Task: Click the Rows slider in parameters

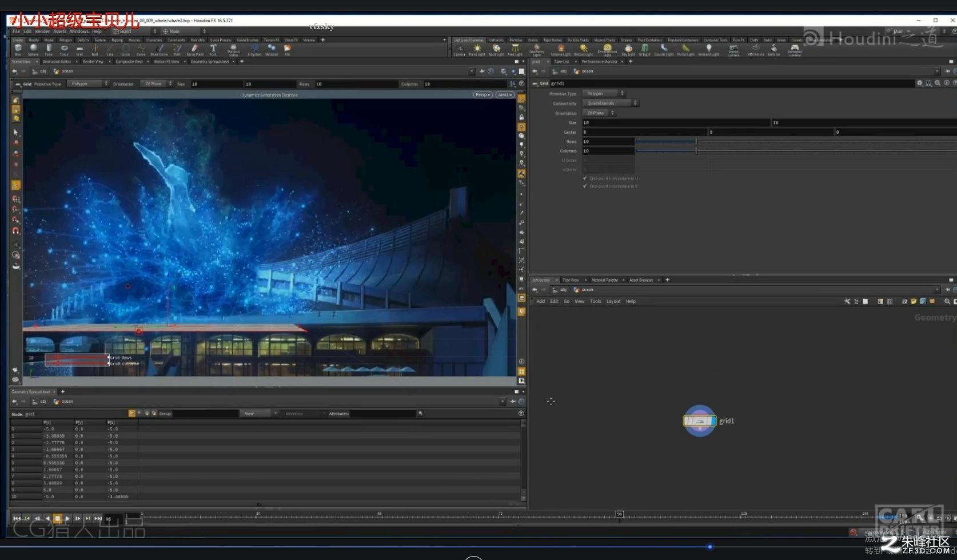Action: tap(796, 141)
